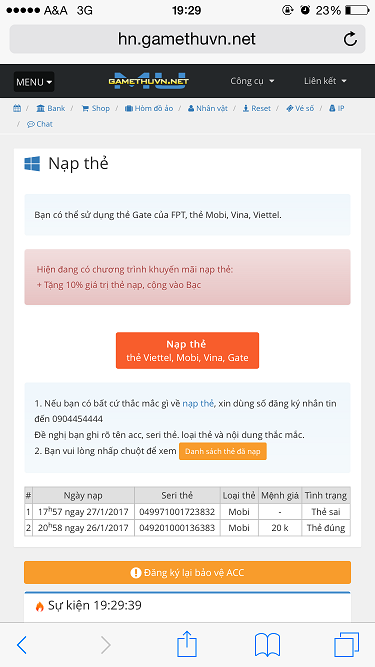Image resolution: width=375 pixels, height=667 pixels.
Task: Open the Shop cart link
Action: [x=96, y=108]
